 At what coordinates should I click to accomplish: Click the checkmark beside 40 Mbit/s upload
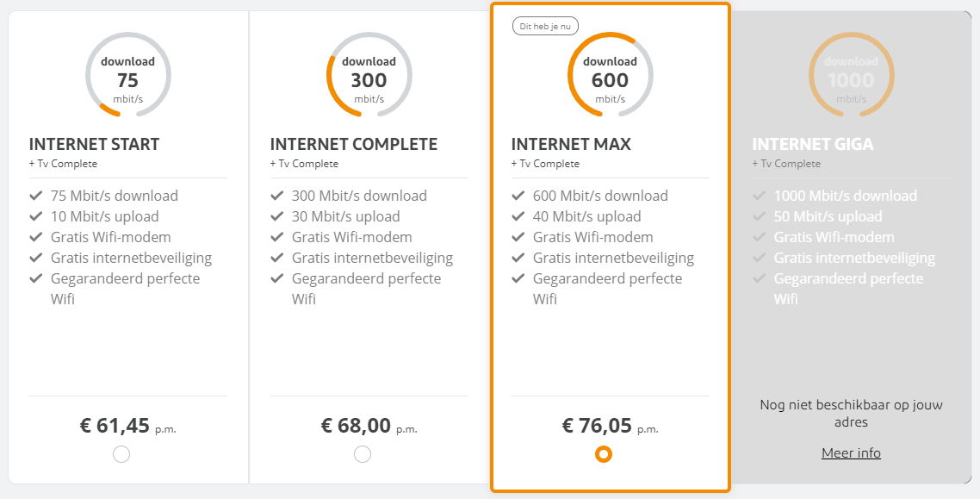[x=518, y=216]
